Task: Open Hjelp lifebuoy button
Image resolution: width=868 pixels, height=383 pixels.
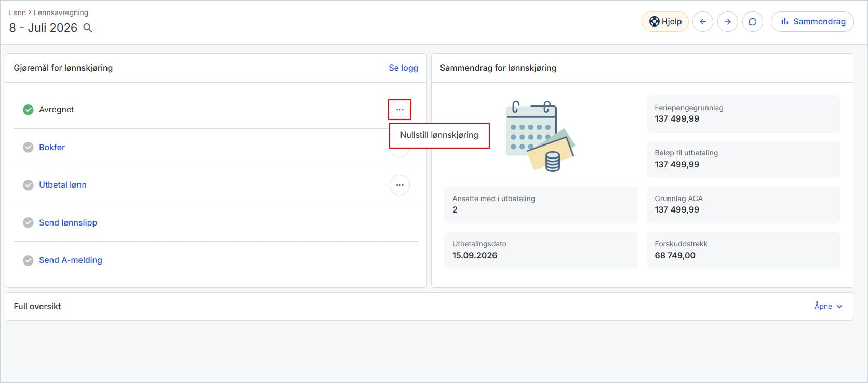Action: coord(665,22)
